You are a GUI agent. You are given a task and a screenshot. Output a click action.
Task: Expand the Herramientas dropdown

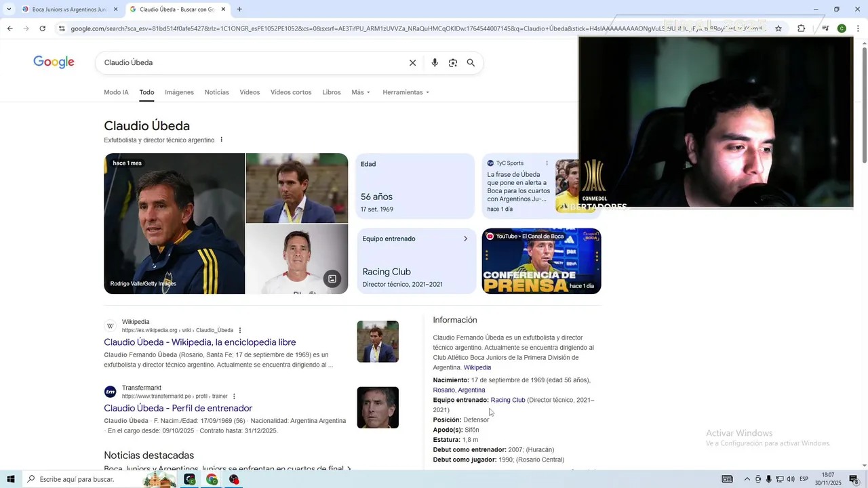coord(406,92)
